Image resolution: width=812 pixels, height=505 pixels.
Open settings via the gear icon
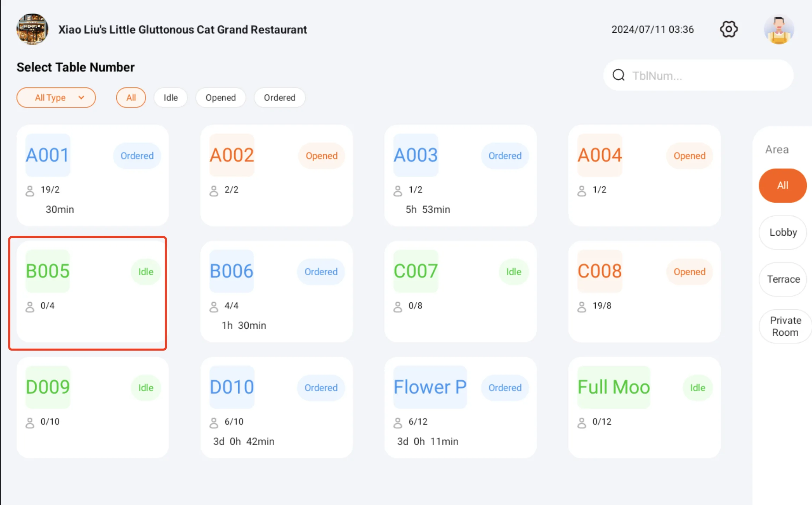click(x=729, y=29)
